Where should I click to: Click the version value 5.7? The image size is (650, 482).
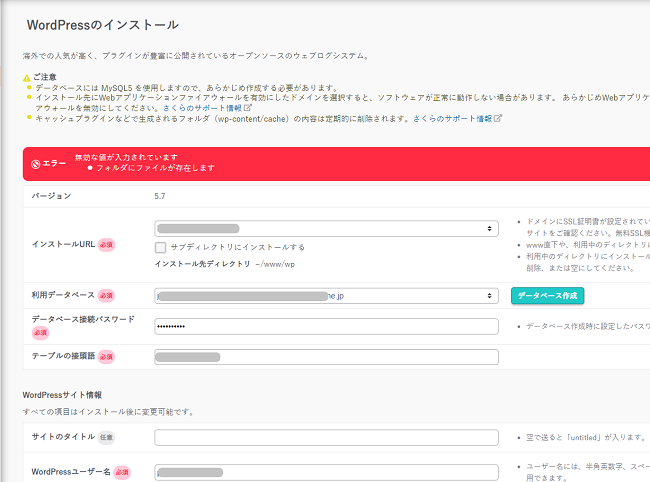tap(160, 196)
